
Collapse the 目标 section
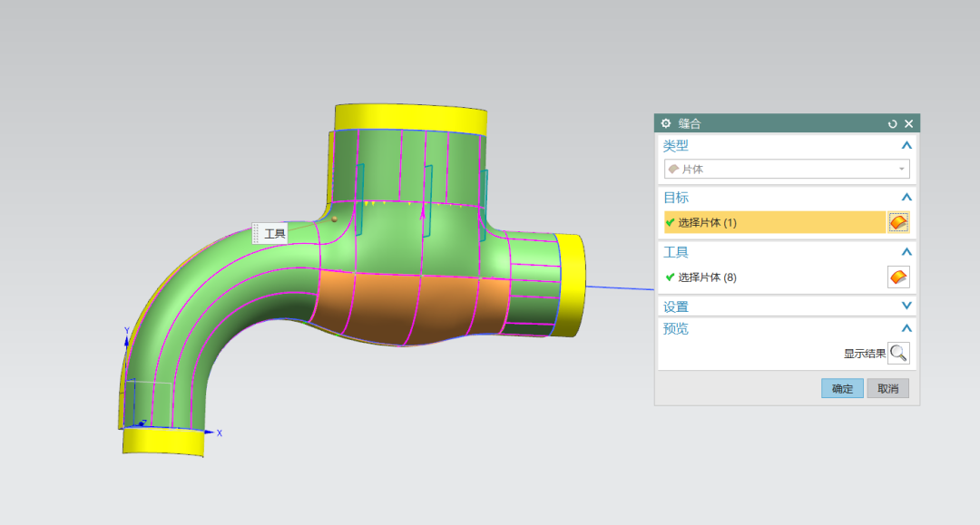[906, 198]
